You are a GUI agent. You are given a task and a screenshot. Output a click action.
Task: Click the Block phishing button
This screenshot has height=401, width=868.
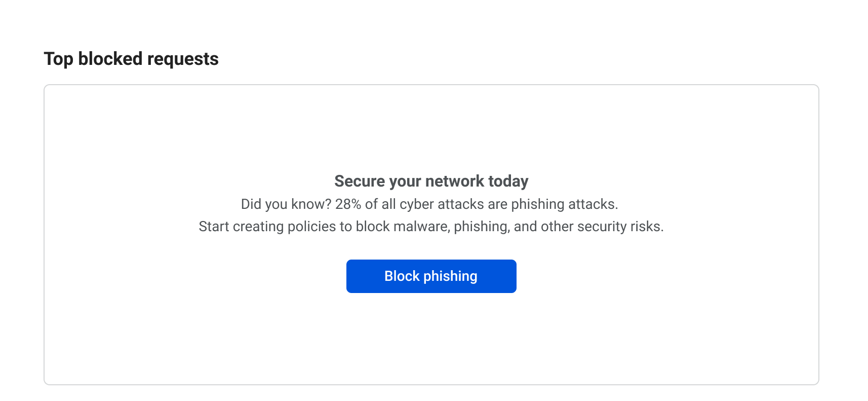431,276
